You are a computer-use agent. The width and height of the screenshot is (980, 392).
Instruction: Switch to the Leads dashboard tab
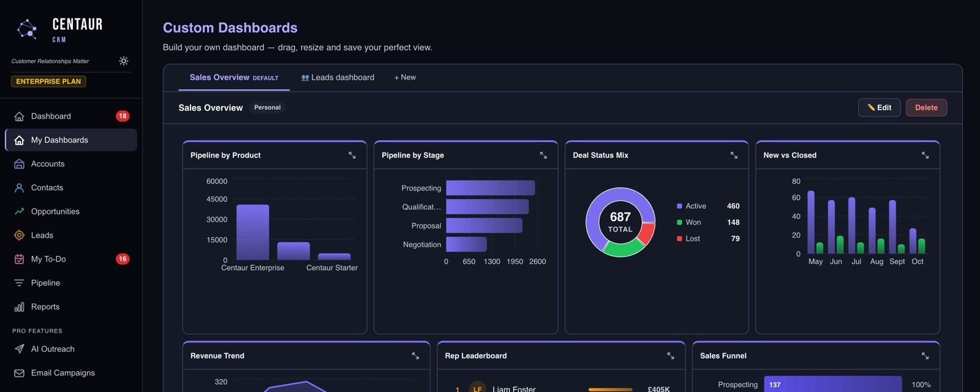coord(337,78)
